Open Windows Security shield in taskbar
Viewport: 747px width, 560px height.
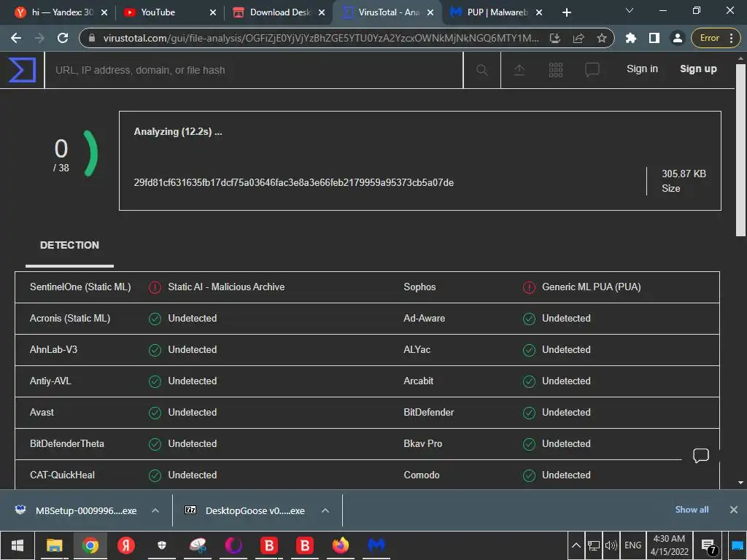[x=162, y=545]
